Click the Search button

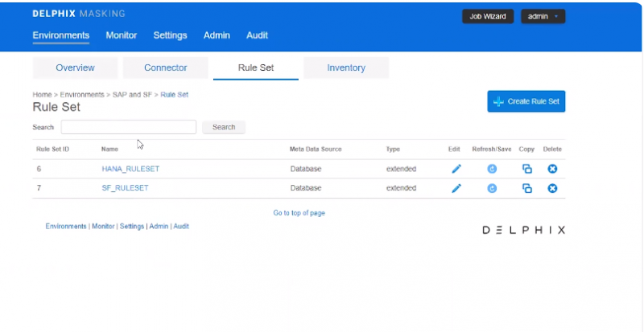pos(224,127)
